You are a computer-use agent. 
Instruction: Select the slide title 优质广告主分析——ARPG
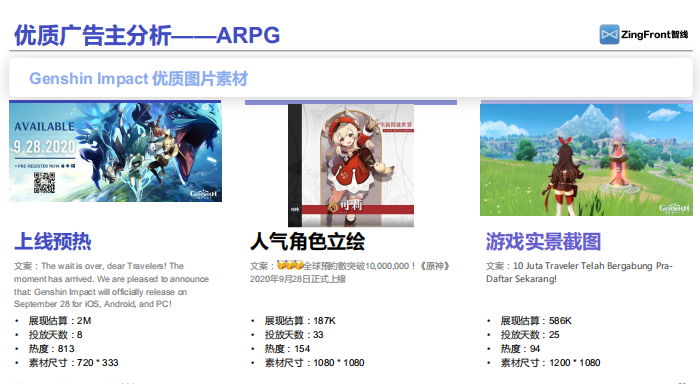147,35
